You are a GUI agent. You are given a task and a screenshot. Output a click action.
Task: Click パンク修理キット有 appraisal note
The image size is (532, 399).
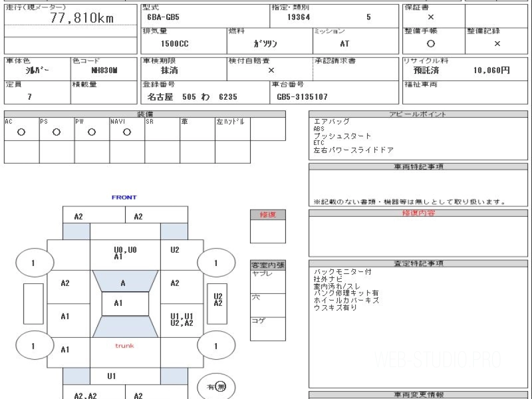click(346, 293)
